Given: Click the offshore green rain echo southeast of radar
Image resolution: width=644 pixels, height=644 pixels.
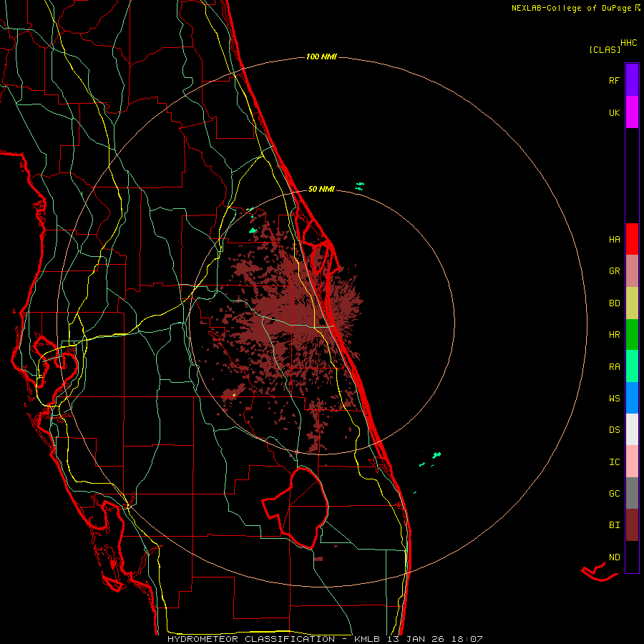Looking at the screenshot, I should (436, 455).
